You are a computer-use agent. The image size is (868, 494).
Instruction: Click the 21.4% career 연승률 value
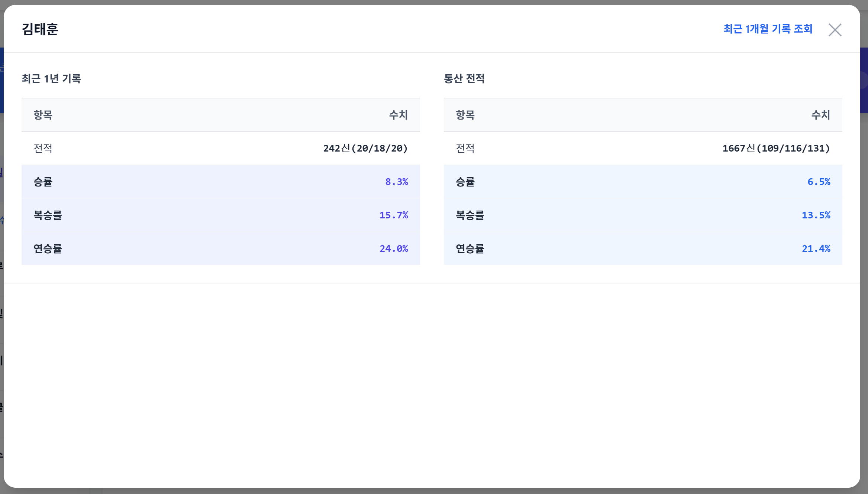[816, 248]
